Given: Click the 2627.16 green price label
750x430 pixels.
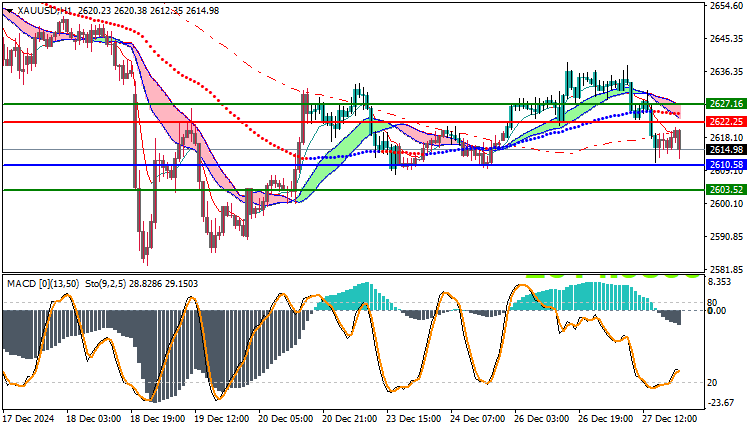Looking at the screenshot, I should click(x=727, y=104).
